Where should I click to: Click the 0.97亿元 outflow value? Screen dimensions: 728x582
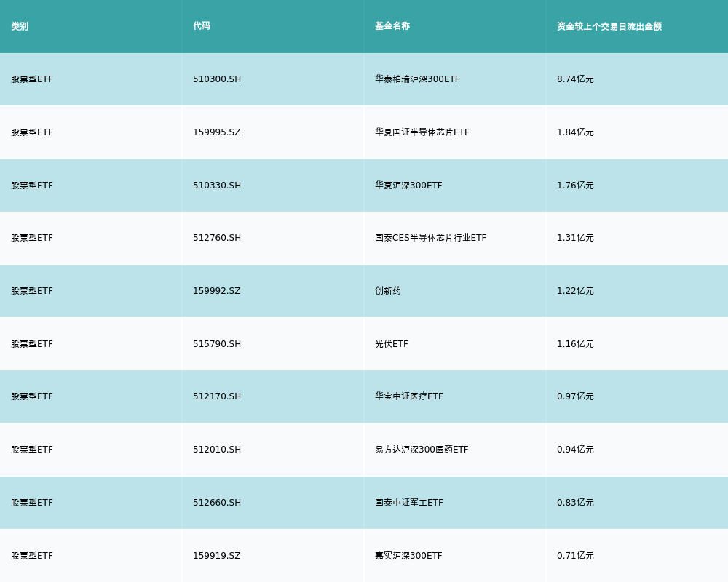pyautogui.click(x=575, y=396)
